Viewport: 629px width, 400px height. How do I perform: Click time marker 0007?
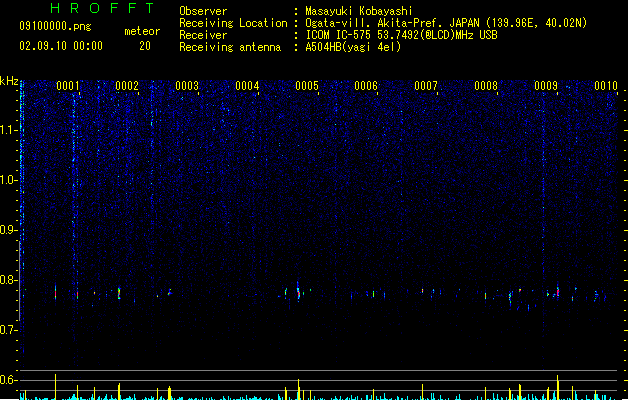(426, 86)
